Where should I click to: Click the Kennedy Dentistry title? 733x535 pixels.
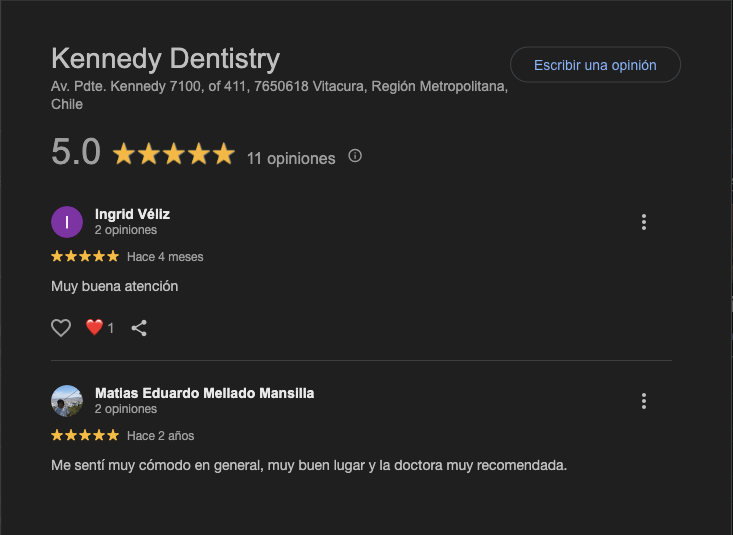coord(165,58)
